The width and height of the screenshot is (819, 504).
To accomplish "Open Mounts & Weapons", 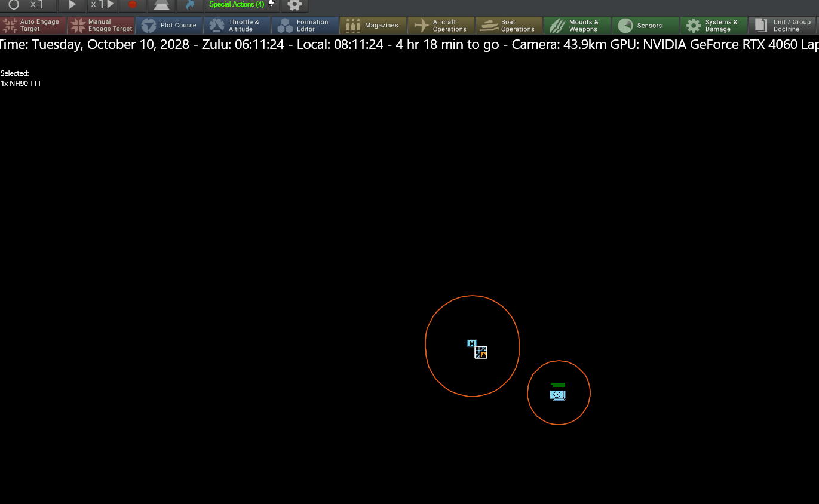I will coord(578,25).
